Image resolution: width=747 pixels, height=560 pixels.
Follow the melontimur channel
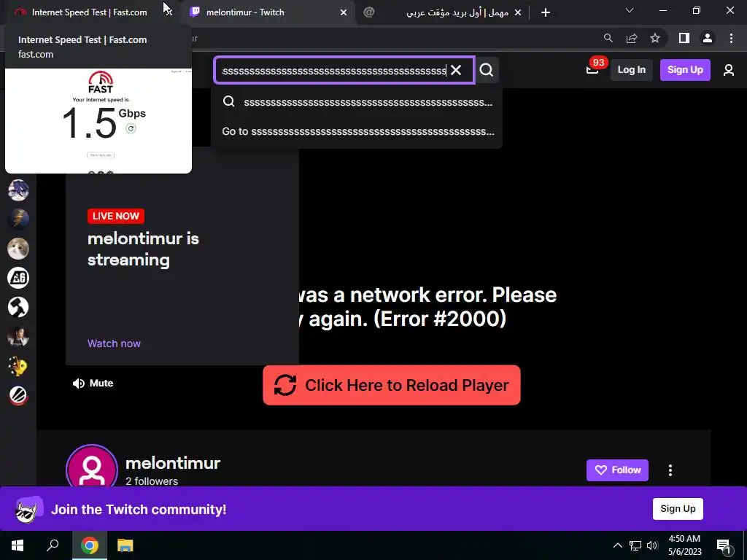tap(617, 470)
